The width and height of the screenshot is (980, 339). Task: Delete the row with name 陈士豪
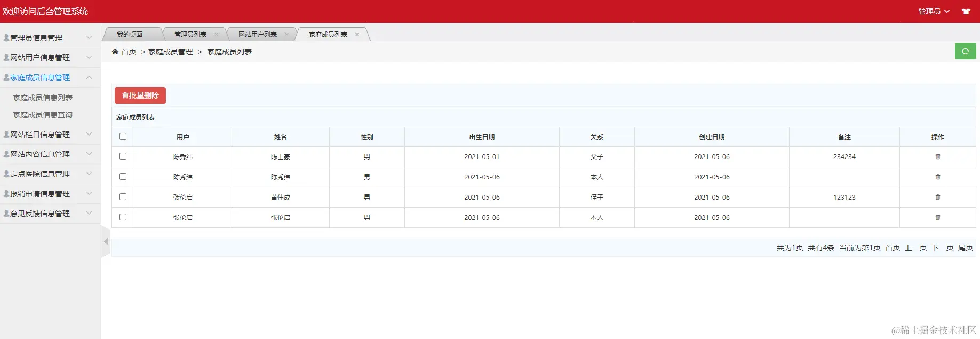point(937,157)
